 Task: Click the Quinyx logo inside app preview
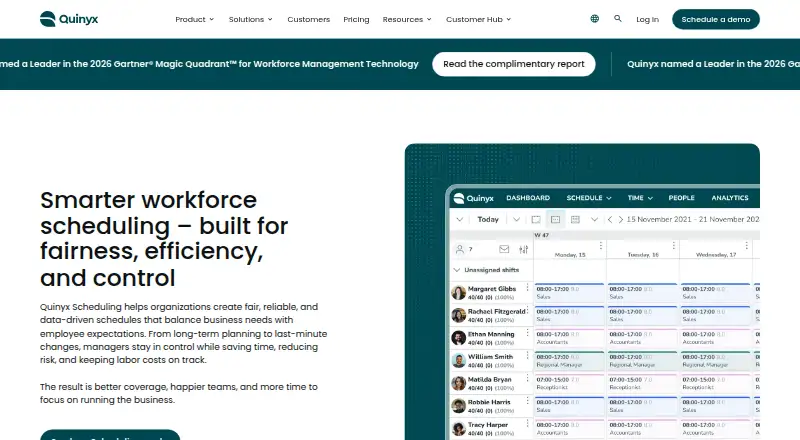[473, 198]
